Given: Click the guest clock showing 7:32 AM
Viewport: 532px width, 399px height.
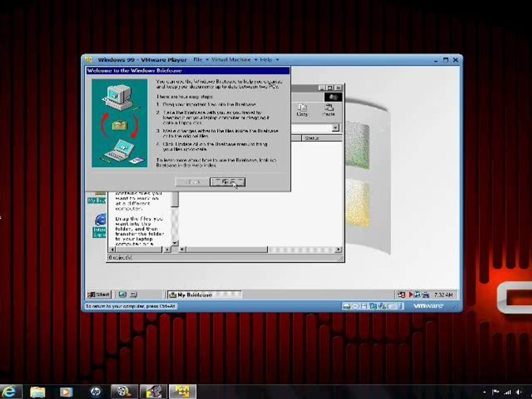Looking at the screenshot, I should tap(443, 295).
